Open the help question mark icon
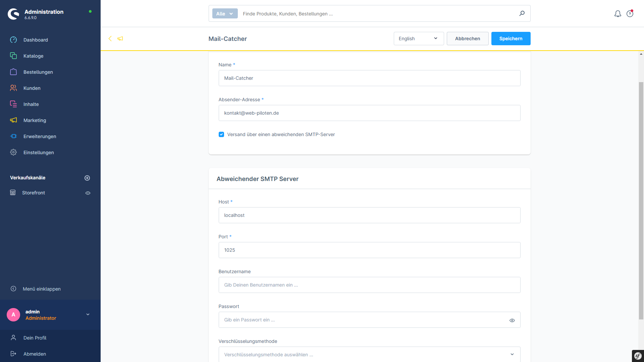The width and height of the screenshot is (644, 362). point(630,14)
